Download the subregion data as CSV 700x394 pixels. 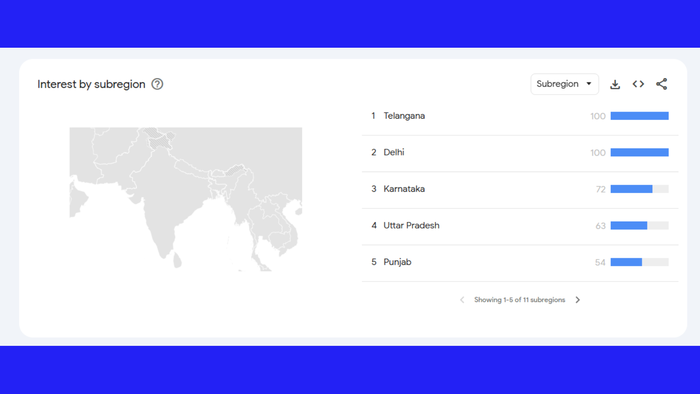tap(615, 84)
